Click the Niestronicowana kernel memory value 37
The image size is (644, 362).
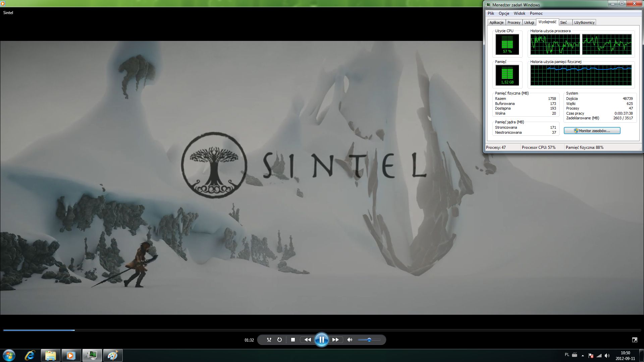coord(554,132)
